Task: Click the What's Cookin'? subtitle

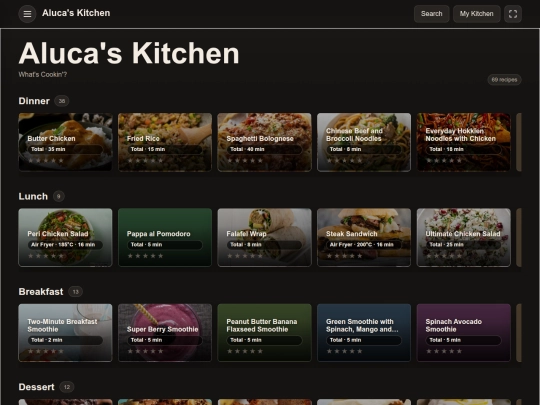Action: [43, 74]
